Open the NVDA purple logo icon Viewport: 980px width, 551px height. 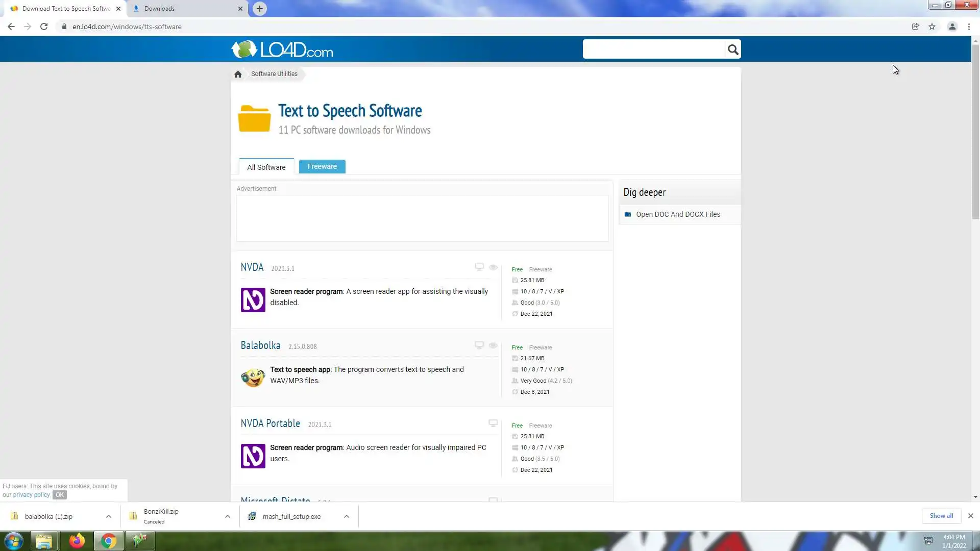point(253,299)
